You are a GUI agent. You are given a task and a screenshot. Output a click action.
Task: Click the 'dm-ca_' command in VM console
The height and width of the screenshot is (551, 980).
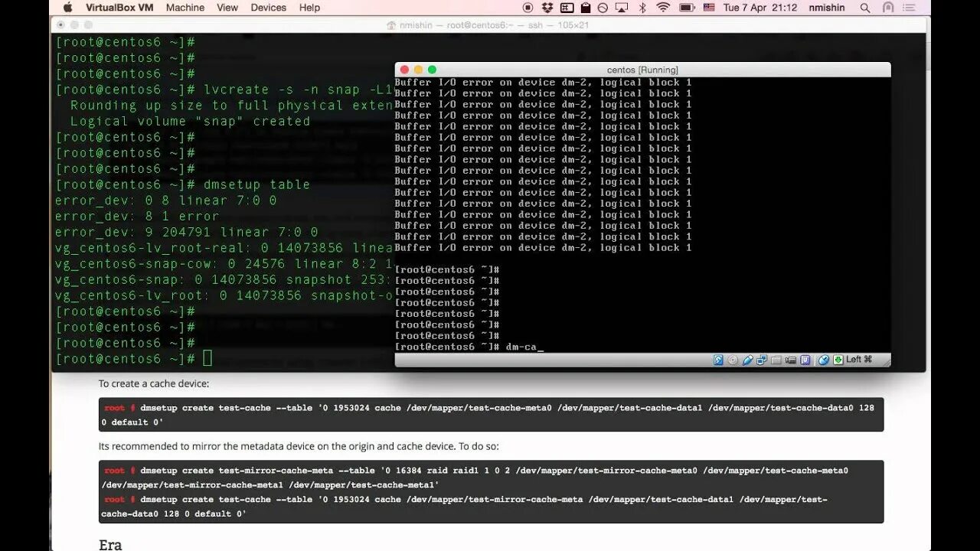[524, 347]
